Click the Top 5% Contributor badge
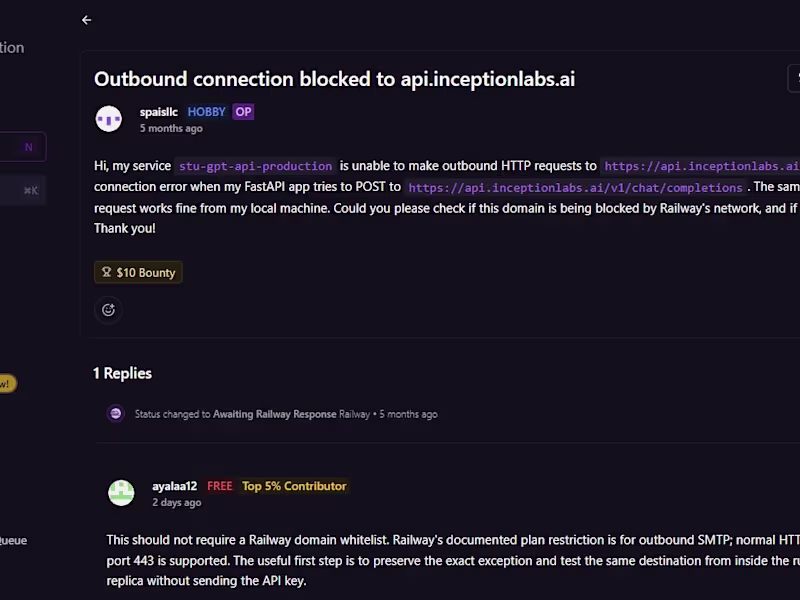The image size is (800, 600). point(294,486)
